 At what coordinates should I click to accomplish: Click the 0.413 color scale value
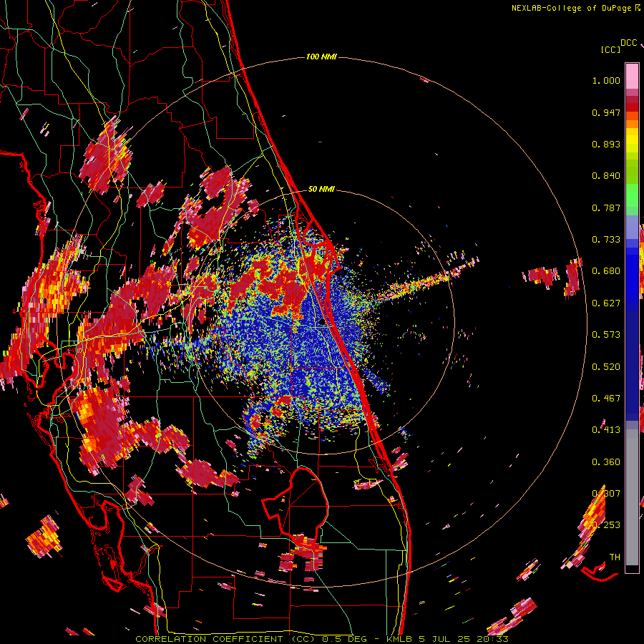606,430
